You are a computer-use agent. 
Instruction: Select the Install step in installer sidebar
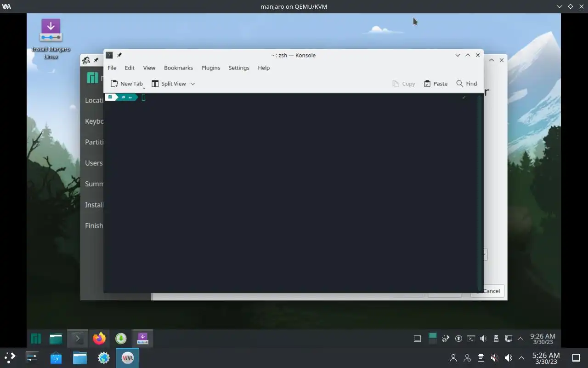(94, 205)
